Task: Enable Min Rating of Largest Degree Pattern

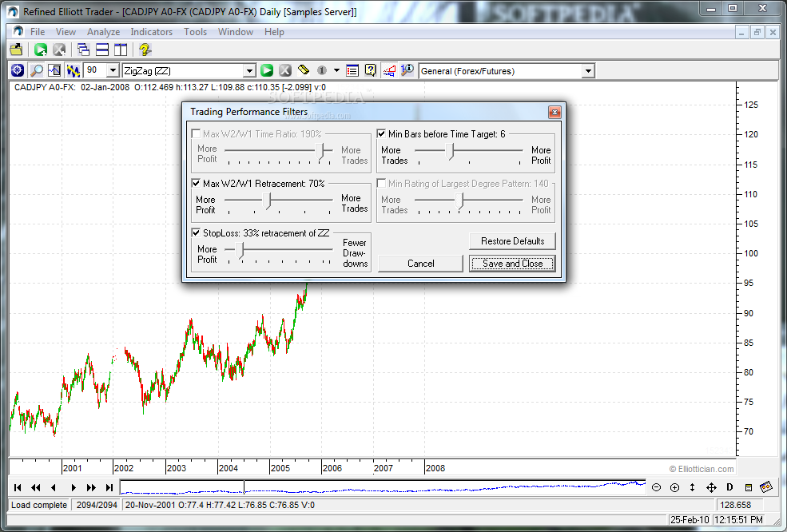Action: [381, 183]
